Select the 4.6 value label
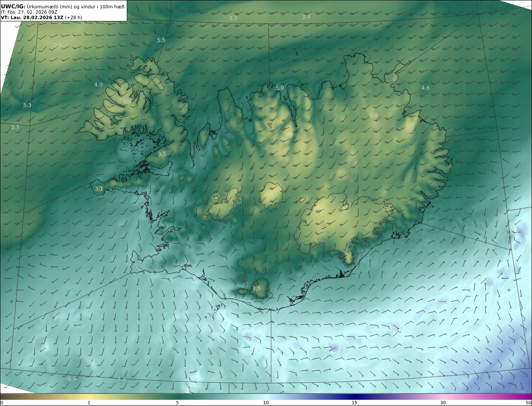Viewport: 532px width, 406px height. tap(426, 88)
